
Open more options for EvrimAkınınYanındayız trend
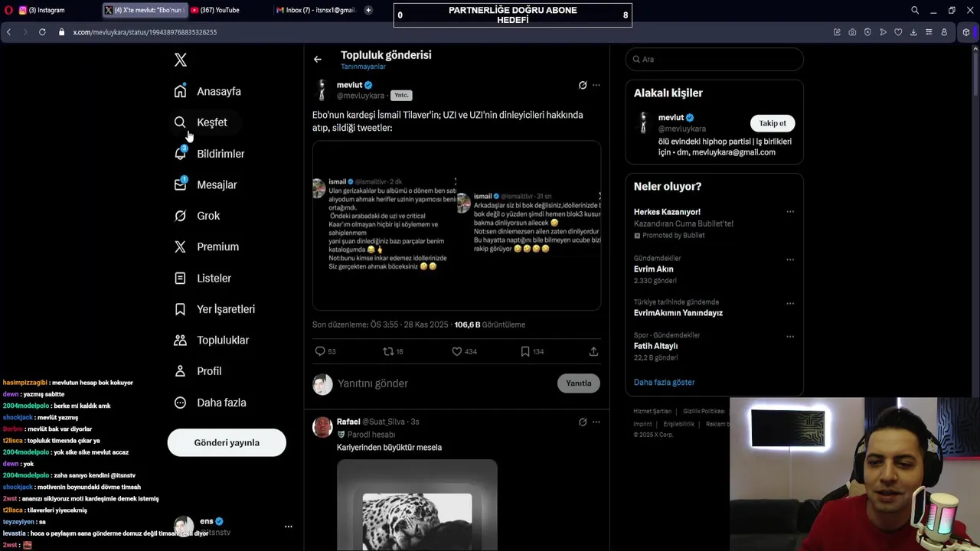click(x=790, y=303)
